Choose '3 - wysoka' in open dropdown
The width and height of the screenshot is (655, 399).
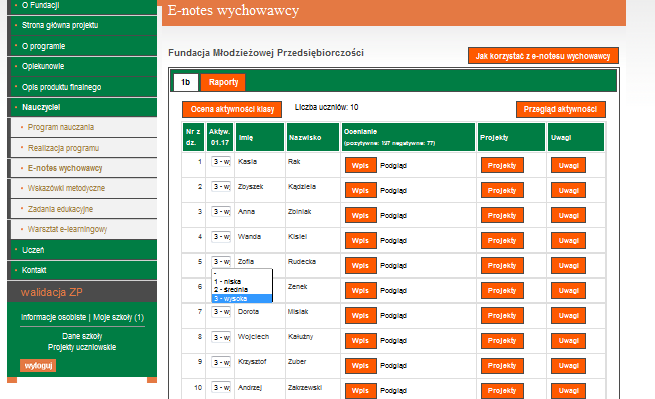click(242, 298)
